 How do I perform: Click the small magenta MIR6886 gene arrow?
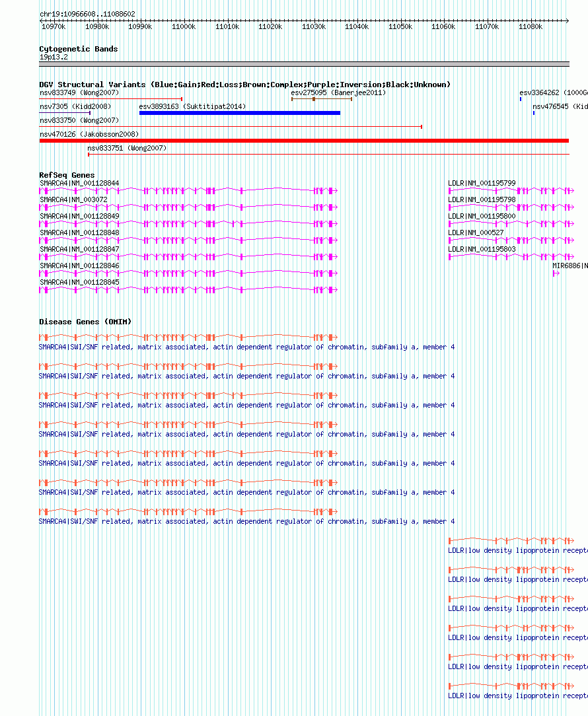(556, 273)
